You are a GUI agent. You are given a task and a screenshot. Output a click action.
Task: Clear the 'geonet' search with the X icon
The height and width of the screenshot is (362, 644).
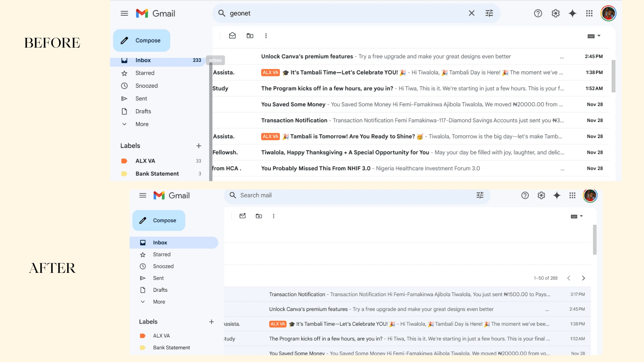471,13
